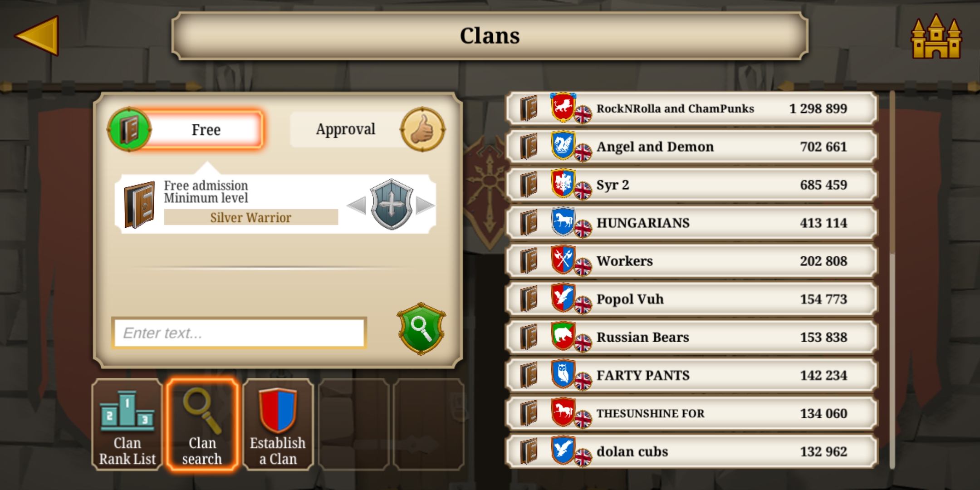Switch to the Clan search tab
The height and width of the screenshot is (490, 980).
tap(202, 425)
